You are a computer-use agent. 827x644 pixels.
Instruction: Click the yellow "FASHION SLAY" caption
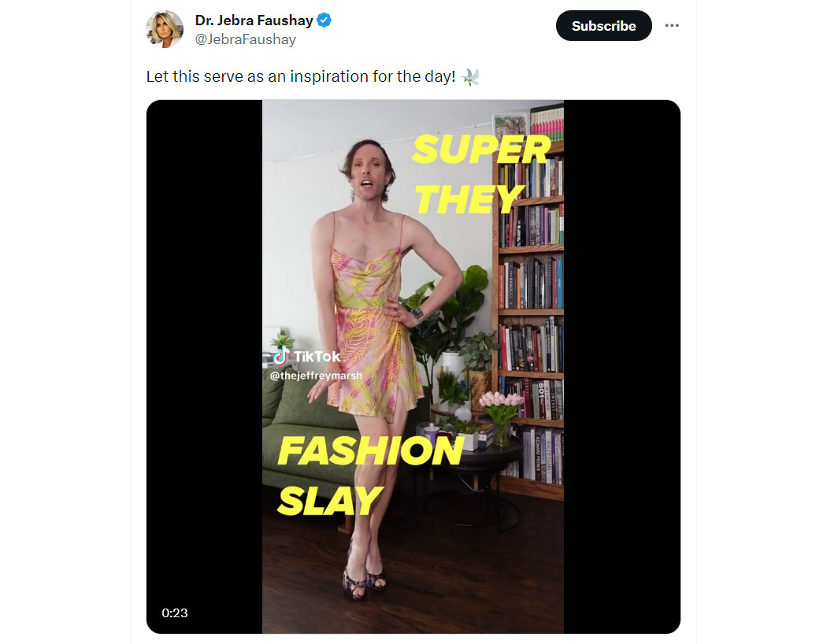tap(369, 476)
